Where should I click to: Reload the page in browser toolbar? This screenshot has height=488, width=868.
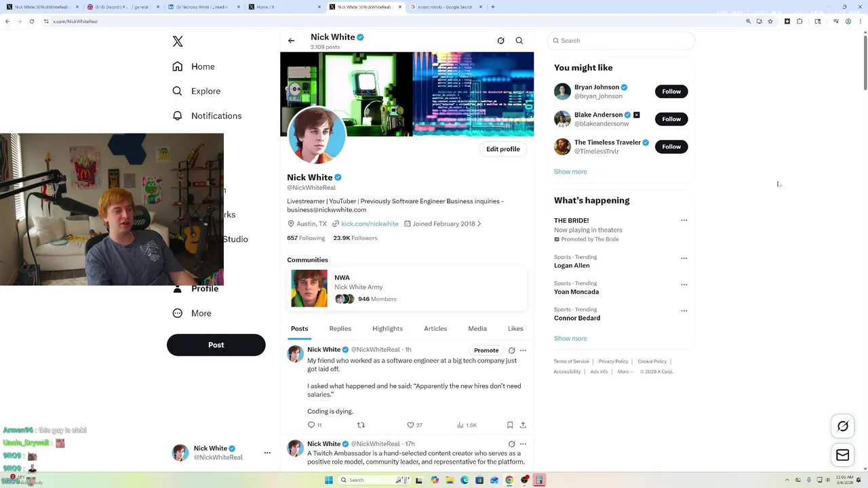tap(31, 21)
